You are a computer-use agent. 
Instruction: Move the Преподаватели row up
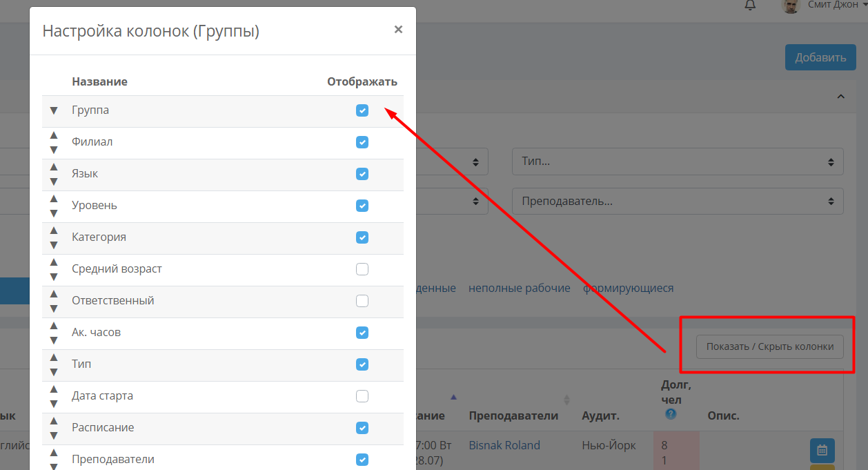click(54, 452)
